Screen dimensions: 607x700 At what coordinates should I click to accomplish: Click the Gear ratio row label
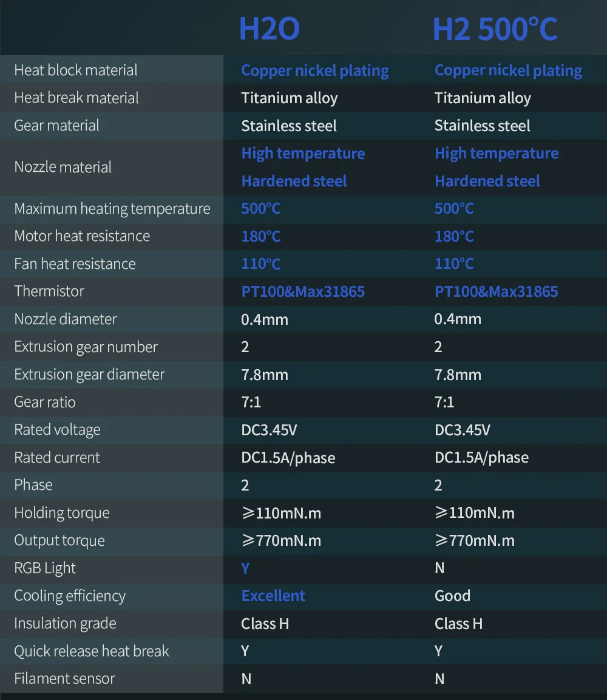[45, 402]
